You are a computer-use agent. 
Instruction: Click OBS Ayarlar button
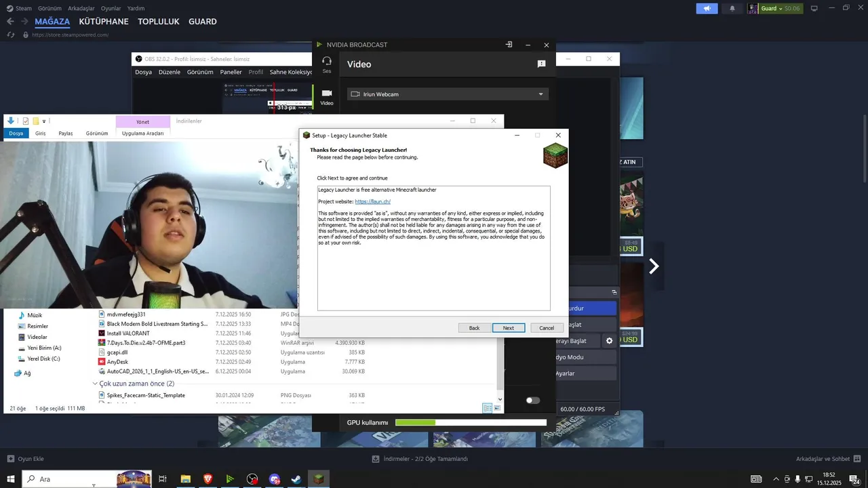(586, 373)
